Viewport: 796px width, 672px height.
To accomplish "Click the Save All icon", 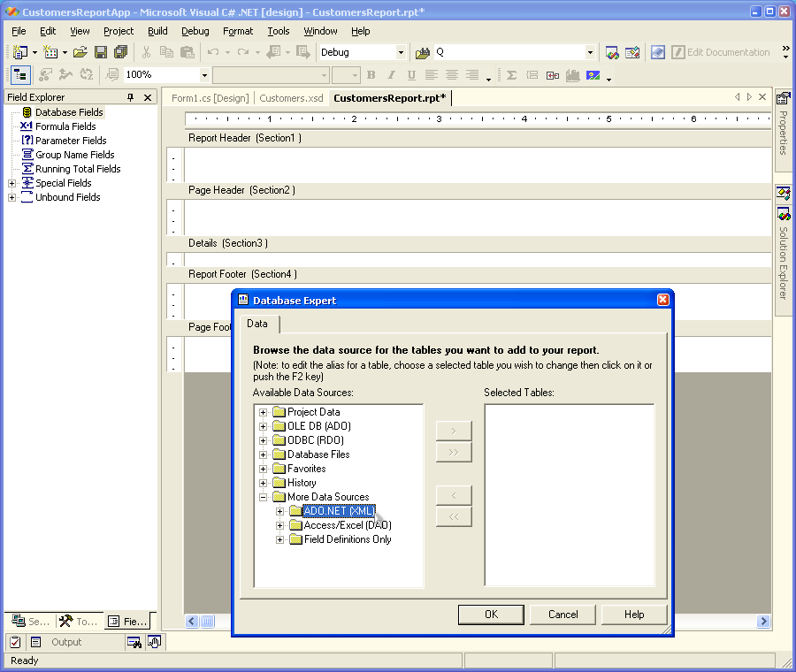I will [120, 53].
